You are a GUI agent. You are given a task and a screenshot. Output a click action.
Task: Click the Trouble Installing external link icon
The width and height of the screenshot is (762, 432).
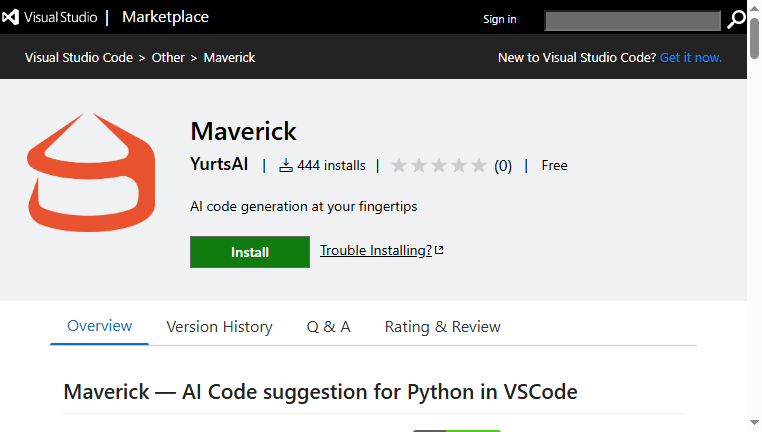439,250
